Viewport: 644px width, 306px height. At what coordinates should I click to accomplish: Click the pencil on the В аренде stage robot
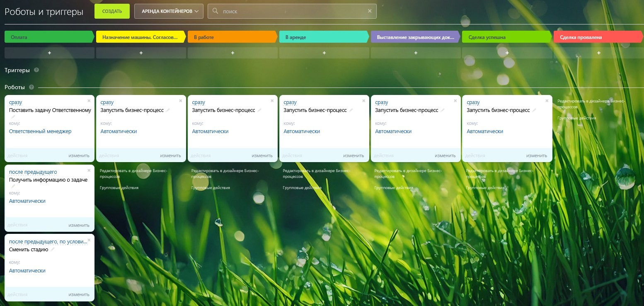351,110
